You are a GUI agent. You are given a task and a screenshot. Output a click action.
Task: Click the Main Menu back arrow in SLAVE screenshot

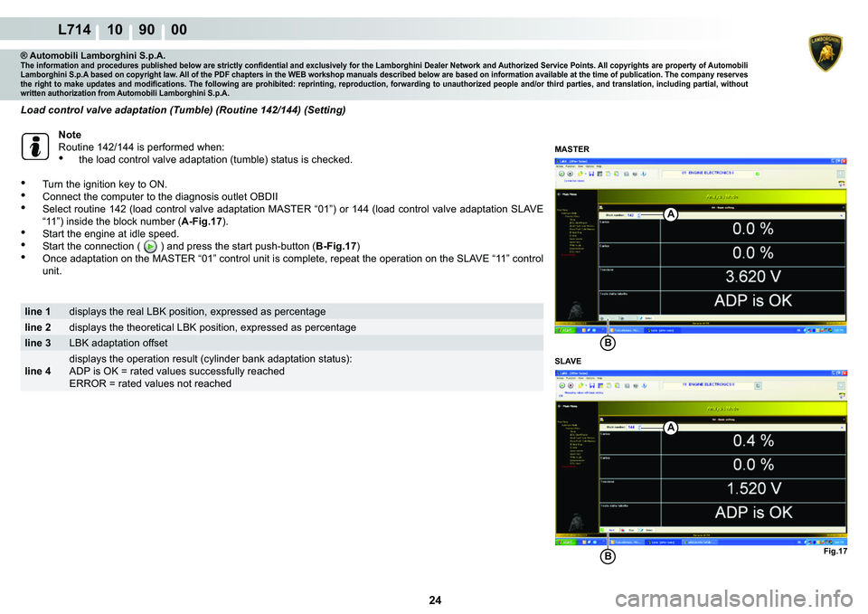point(559,406)
